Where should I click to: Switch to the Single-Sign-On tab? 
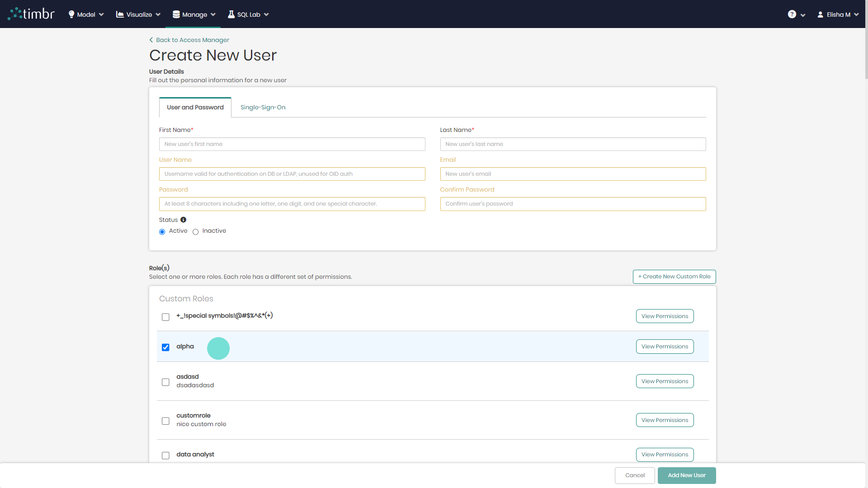[x=263, y=107]
